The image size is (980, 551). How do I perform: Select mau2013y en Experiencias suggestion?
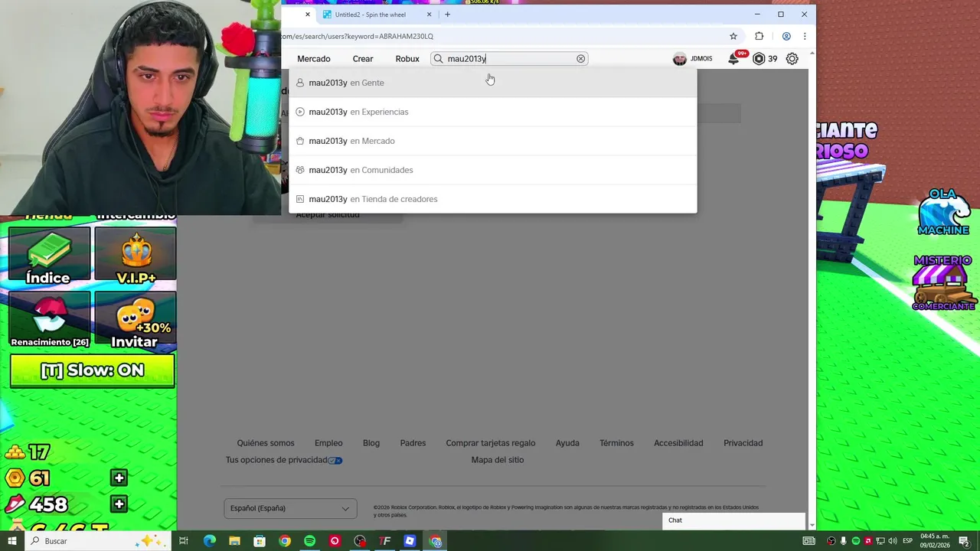pyautogui.click(x=493, y=112)
